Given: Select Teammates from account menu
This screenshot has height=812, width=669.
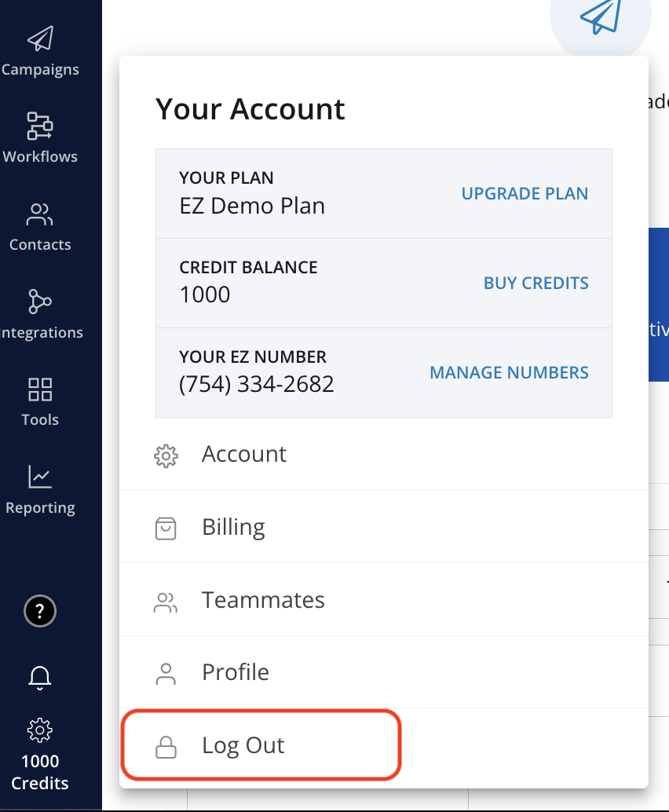Looking at the screenshot, I should click(384, 600).
